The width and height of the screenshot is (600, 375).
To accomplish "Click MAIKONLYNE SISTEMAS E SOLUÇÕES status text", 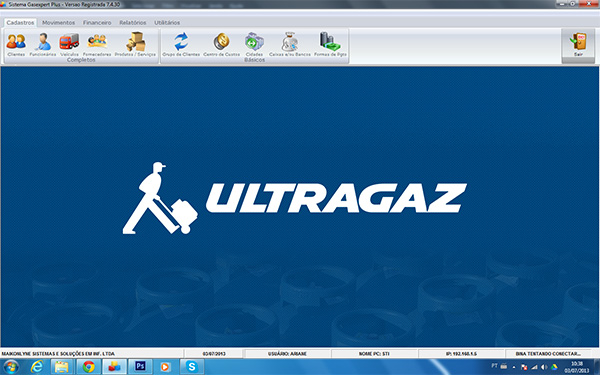I will (x=58, y=354).
